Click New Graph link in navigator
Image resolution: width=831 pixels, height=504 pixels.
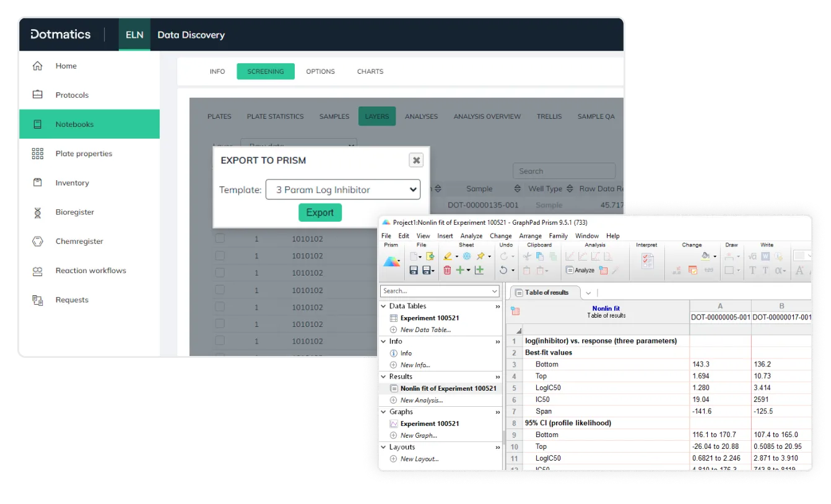pyautogui.click(x=419, y=436)
